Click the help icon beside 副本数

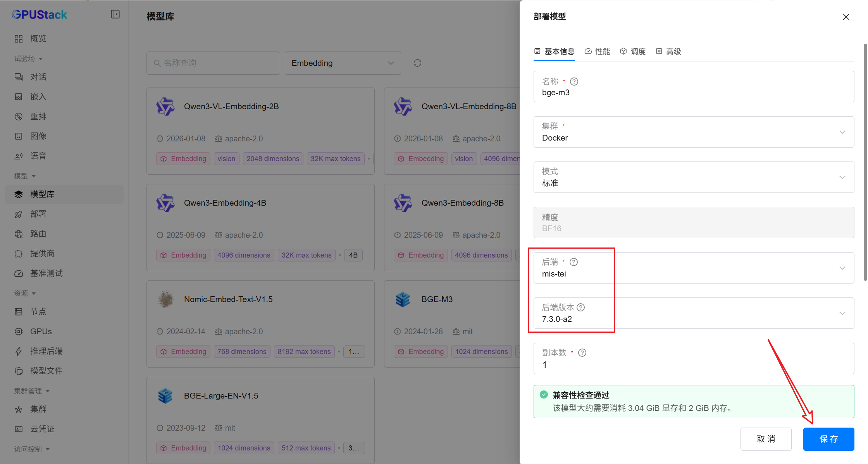582,353
